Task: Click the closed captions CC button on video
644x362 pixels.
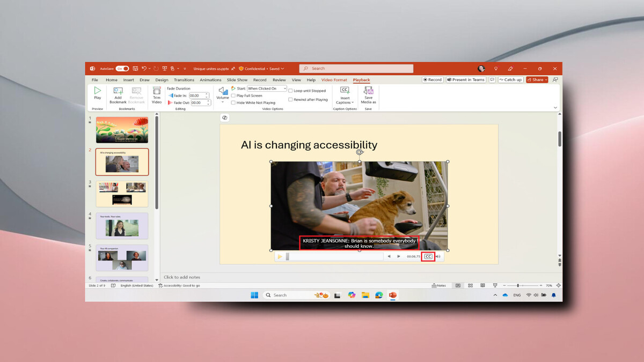Action: [x=428, y=256]
